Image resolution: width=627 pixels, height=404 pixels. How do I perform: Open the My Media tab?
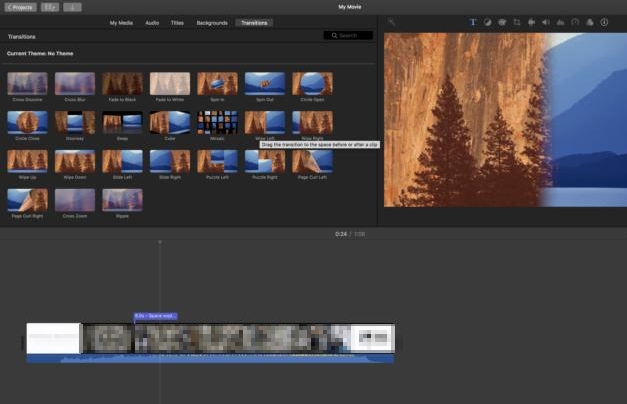[x=121, y=23]
